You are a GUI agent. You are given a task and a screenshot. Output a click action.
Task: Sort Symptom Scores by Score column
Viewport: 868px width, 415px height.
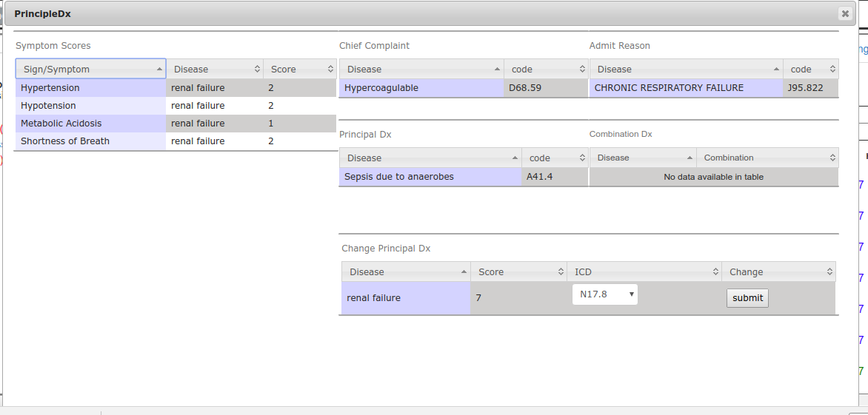coord(299,70)
